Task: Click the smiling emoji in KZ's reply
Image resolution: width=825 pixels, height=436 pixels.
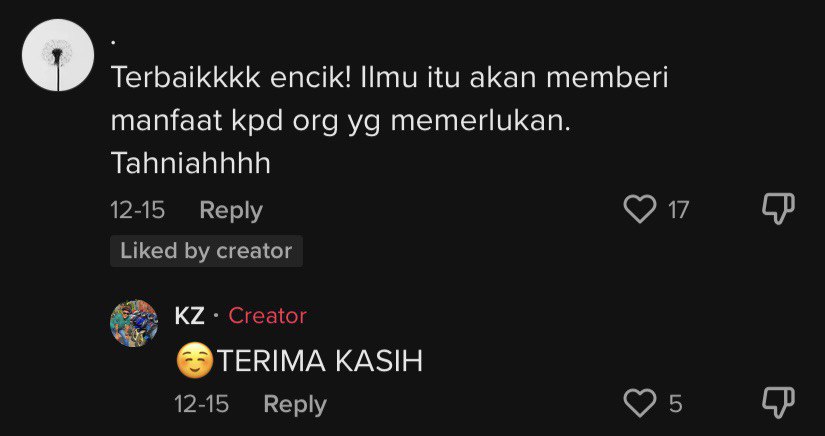Action: point(195,362)
